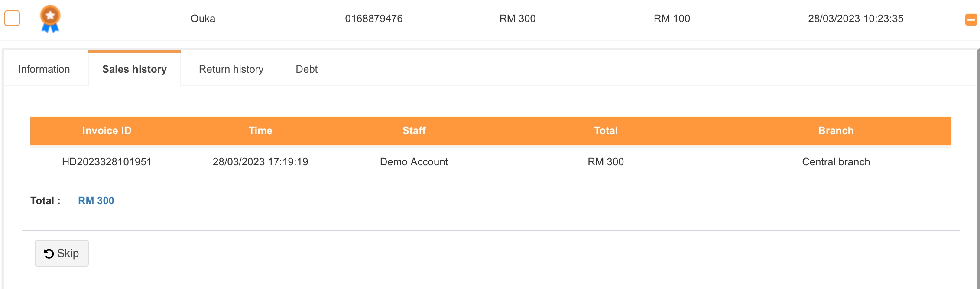Viewport: 980px width, 289px height.
Task: Show the Debt tab
Action: click(306, 69)
